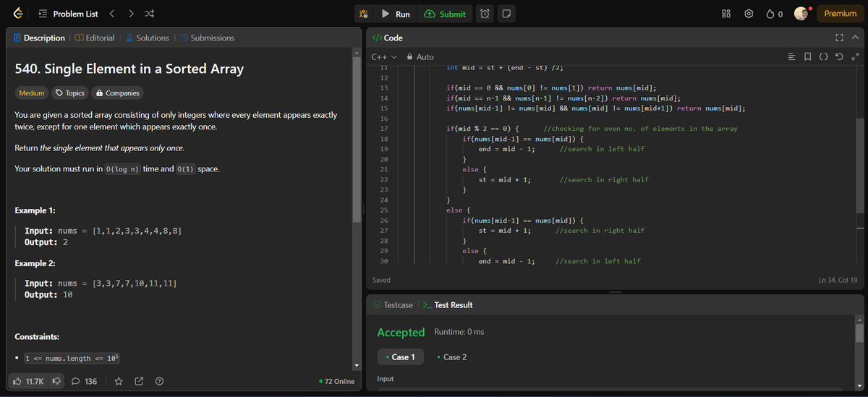
Task: Select Case 2 result
Action: pos(452,357)
